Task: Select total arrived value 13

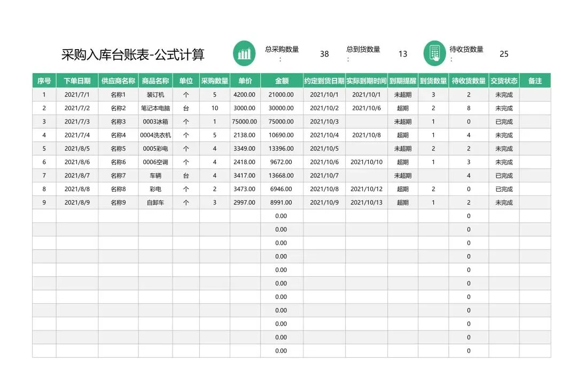Action: pos(403,54)
